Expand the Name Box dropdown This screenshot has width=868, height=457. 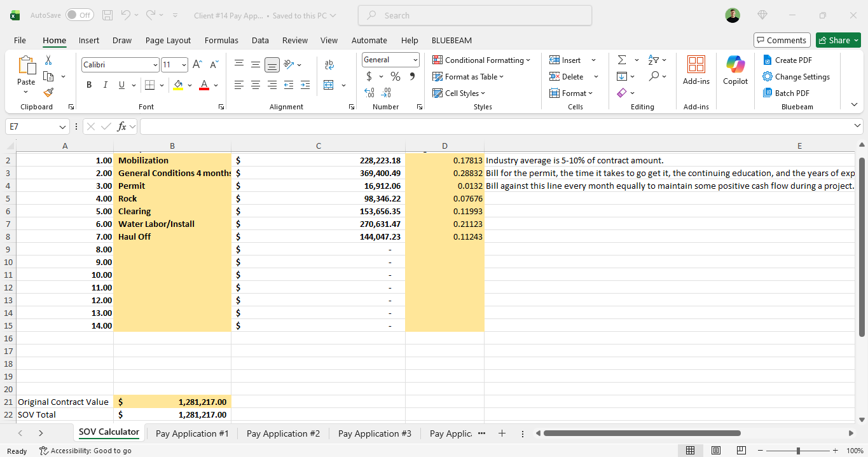tap(63, 126)
